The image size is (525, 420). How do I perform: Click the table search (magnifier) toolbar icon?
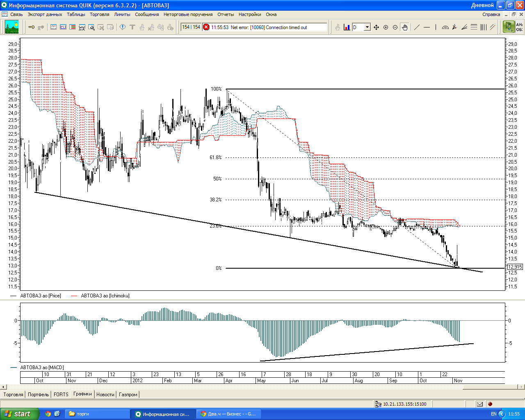[x=91, y=27]
